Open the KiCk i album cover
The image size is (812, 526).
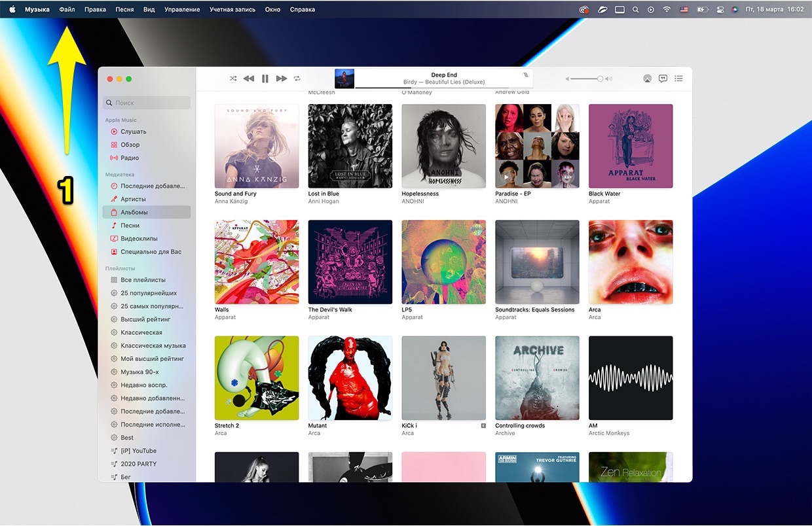coord(444,378)
